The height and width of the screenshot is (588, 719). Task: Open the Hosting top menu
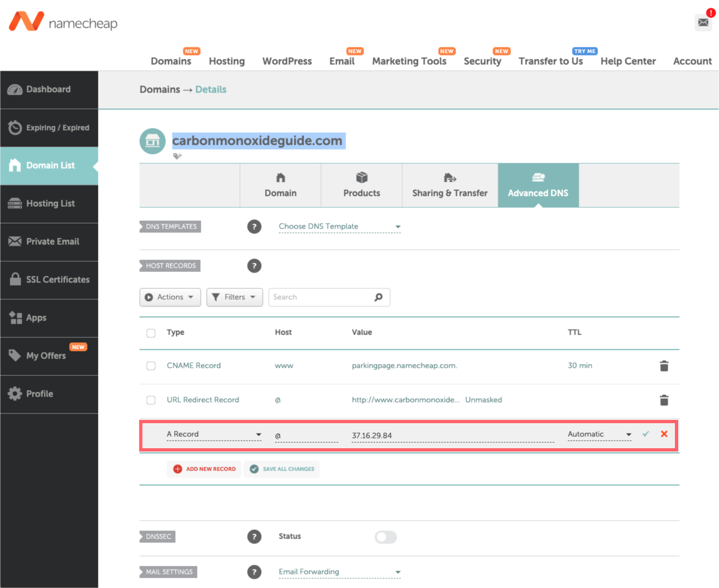[227, 61]
